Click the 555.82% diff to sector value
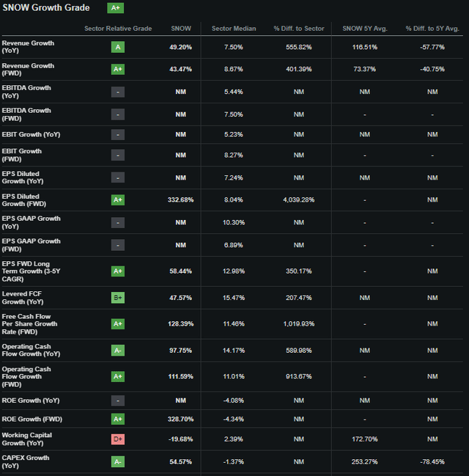This screenshot has width=469, height=476. [x=299, y=47]
